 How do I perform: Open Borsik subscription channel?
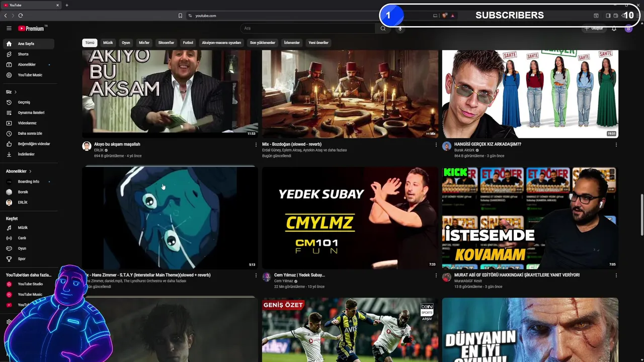tap(28, 192)
